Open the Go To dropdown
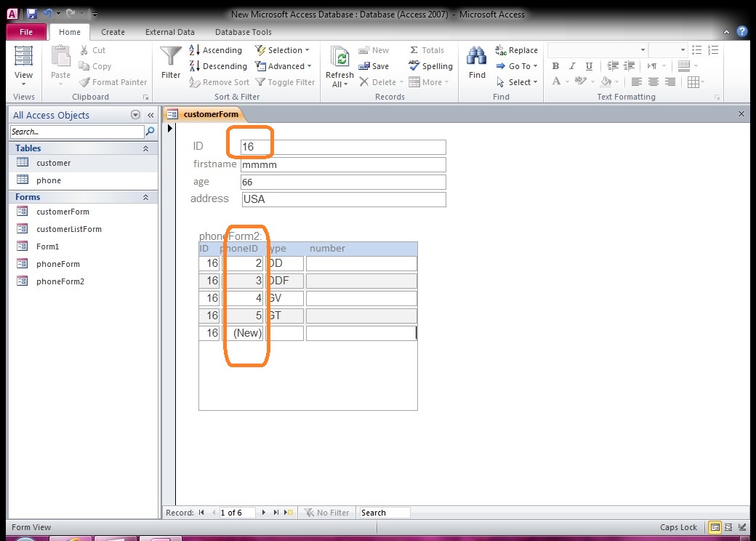Image resolution: width=756 pixels, height=541 pixels. point(516,66)
